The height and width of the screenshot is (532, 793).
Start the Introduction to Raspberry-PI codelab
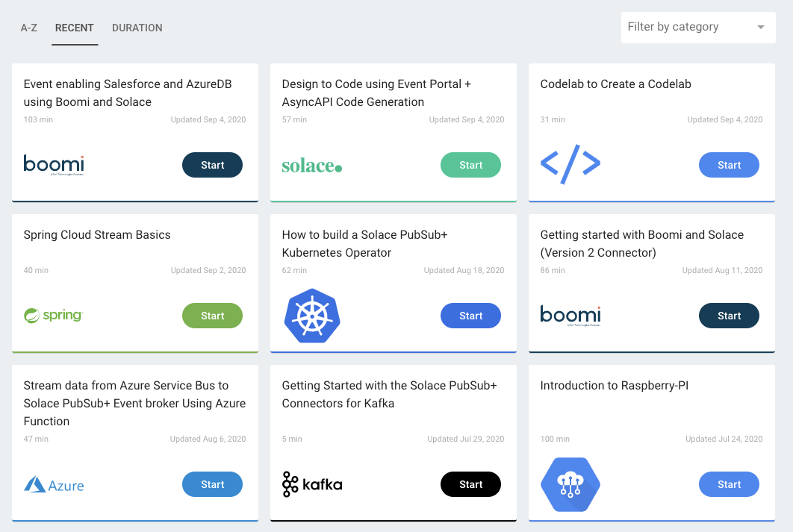729,484
